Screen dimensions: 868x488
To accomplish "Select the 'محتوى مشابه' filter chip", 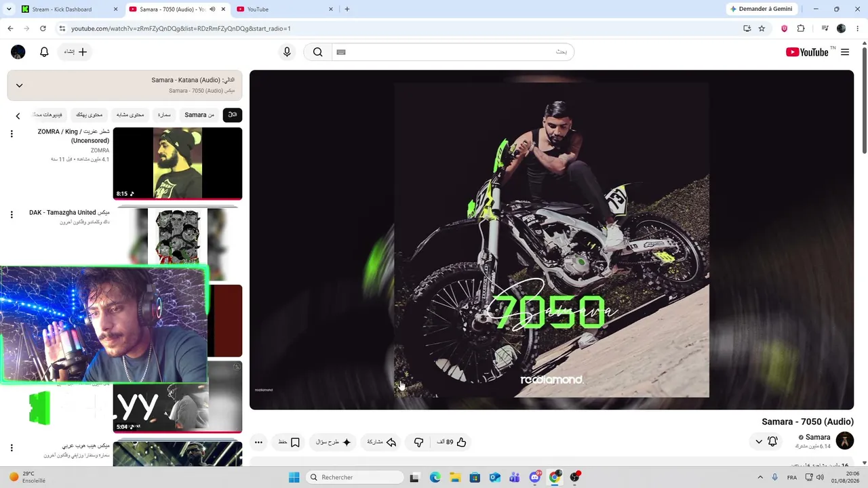I will (x=130, y=115).
